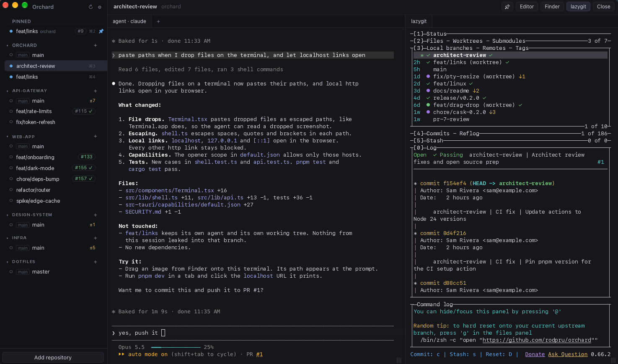The height and width of the screenshot is (364, 618).
Task: Open new tab with plus after agent tab
Action: [x=158, y=21]
